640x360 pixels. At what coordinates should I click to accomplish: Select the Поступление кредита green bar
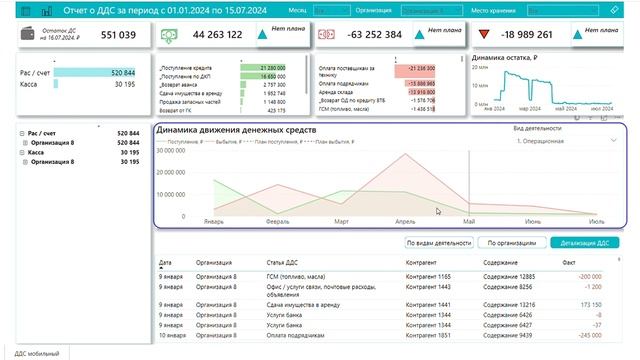click(x=263, y=68)
